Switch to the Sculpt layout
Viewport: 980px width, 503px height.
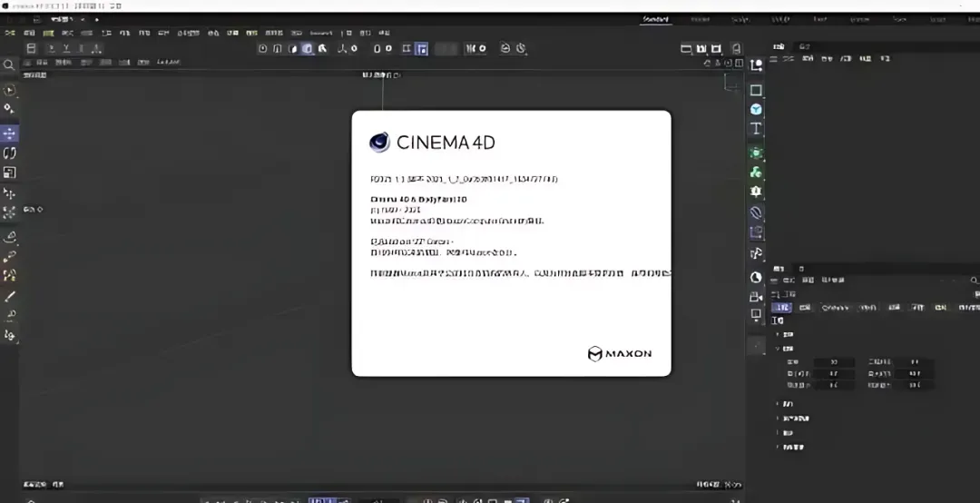click(x=740, y=19)
